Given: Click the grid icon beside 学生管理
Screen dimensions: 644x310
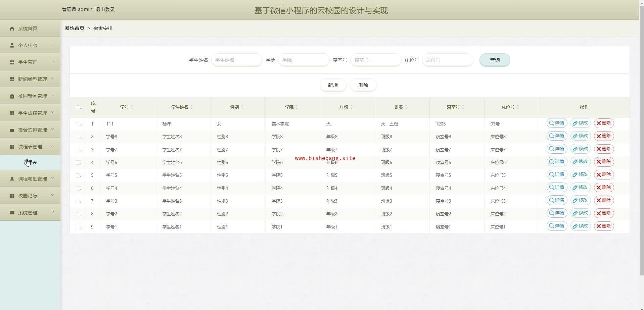Looking at the screenshot, I should 12,62.
